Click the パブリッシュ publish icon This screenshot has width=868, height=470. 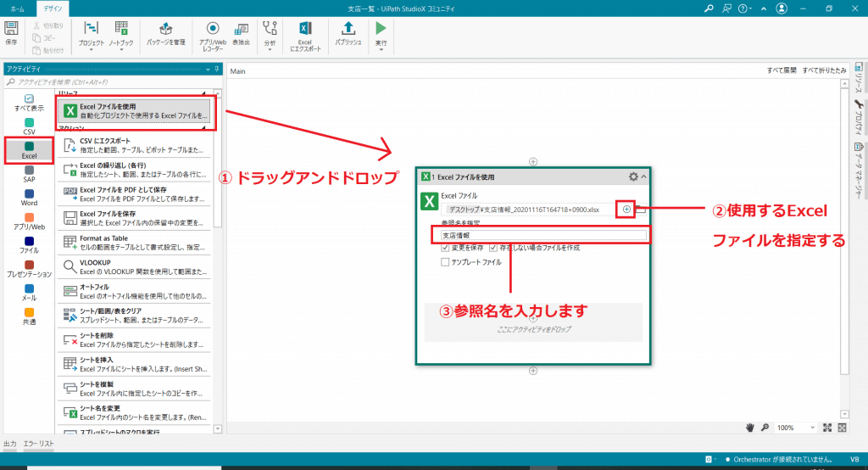click(348, 31)
